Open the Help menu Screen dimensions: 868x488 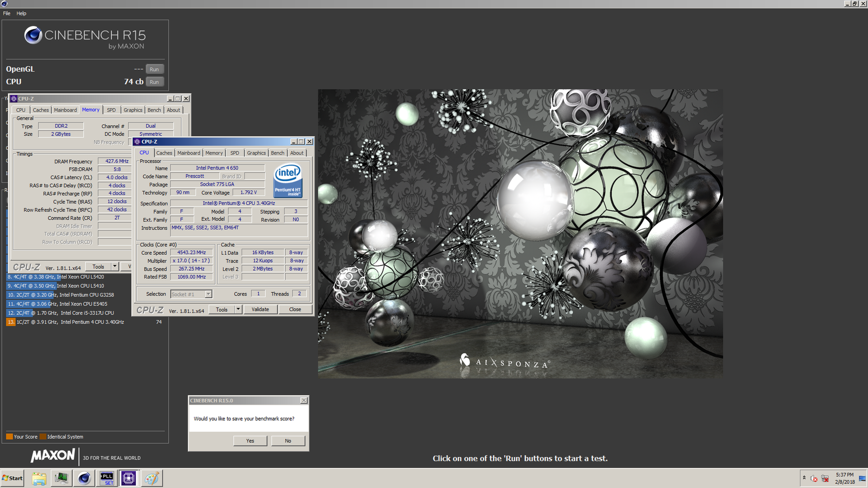tap(21, 13)
